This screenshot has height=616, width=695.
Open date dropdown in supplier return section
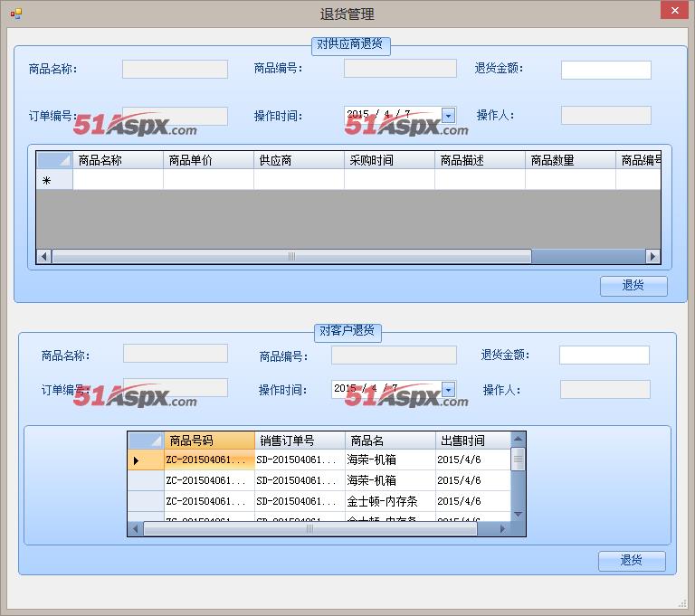pyautogui.click(x=448, y=115)
